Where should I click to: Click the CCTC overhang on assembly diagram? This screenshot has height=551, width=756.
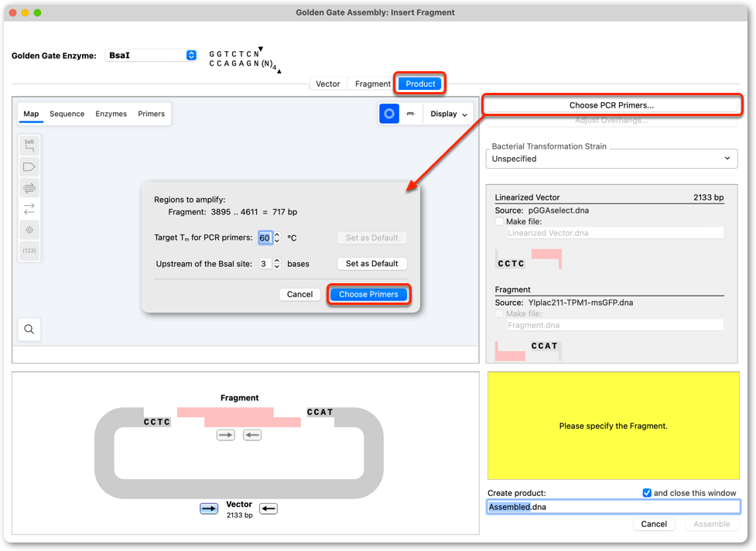(x=157, y=422)
